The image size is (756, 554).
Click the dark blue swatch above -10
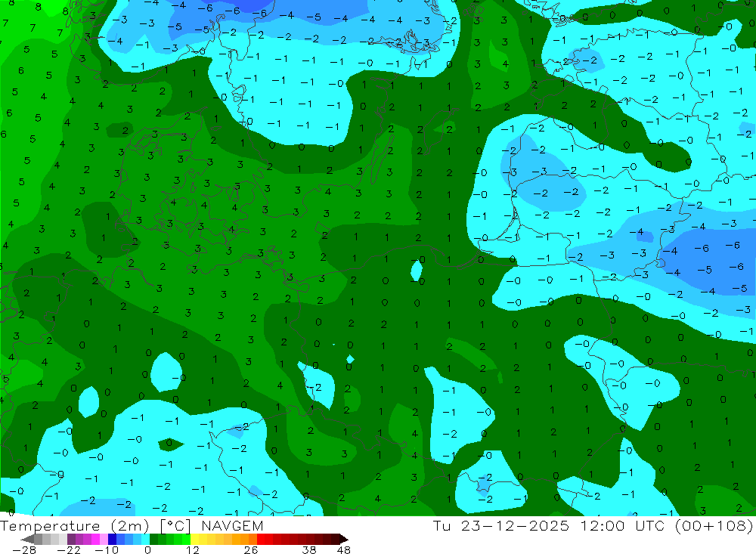[x=112, y=539]
